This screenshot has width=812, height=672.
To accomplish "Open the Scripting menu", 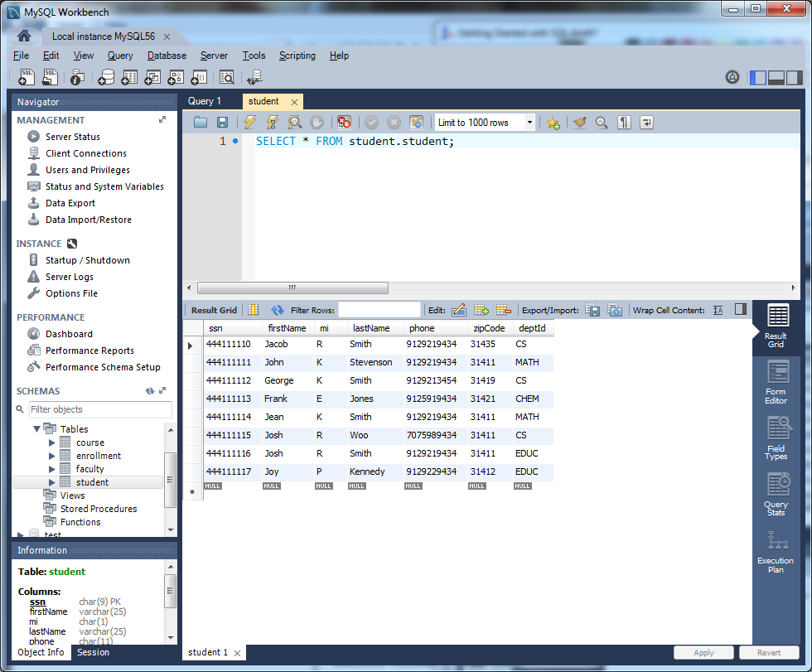I will coord(297,56).
